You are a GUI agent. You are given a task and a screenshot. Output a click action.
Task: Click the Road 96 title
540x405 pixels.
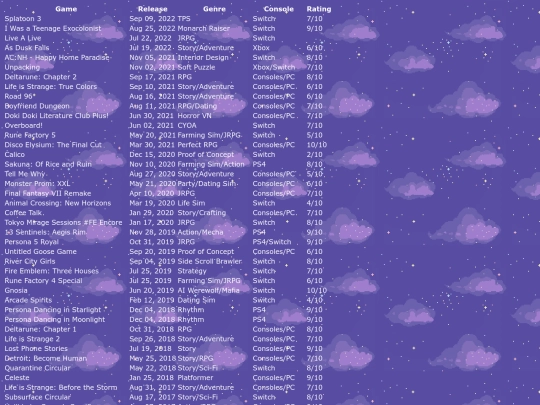click(x=20, y=96)
